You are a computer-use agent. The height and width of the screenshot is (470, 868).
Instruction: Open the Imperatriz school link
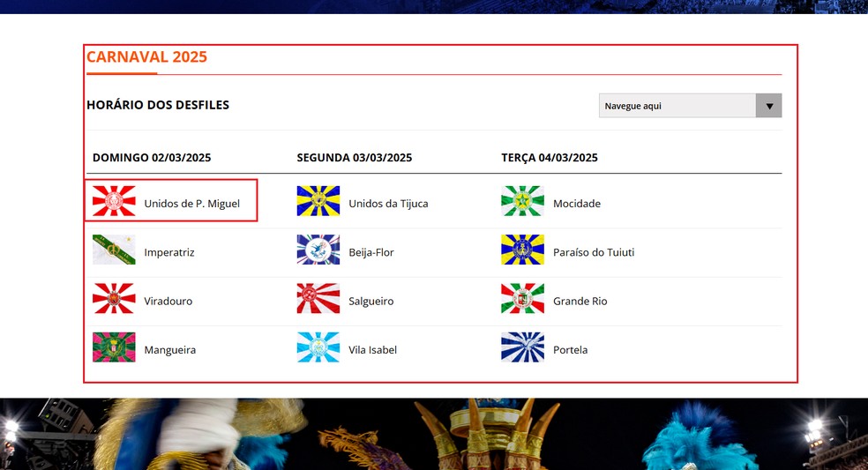(169, 252)
